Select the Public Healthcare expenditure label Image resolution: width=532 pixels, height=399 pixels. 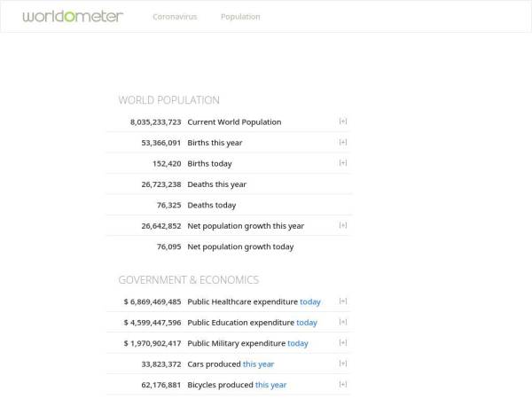pyautogui.click(x=243, y=301)
